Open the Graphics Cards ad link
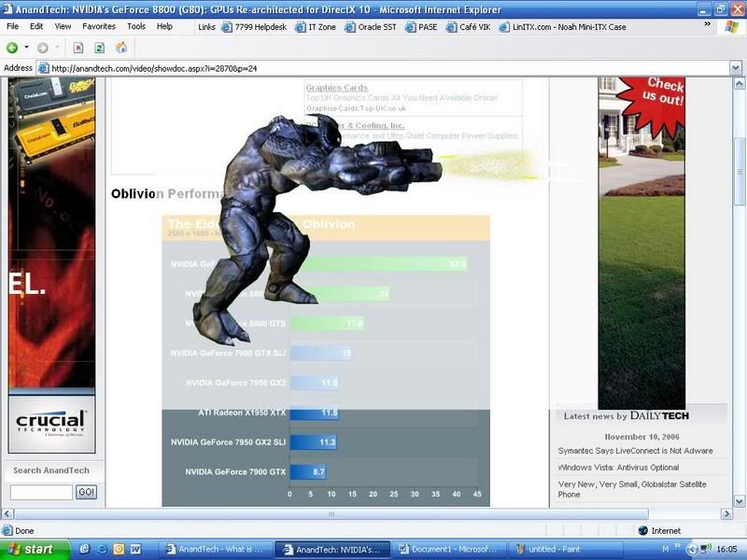The width and height of the screenshot is (747, 560). tap(337, 88)
